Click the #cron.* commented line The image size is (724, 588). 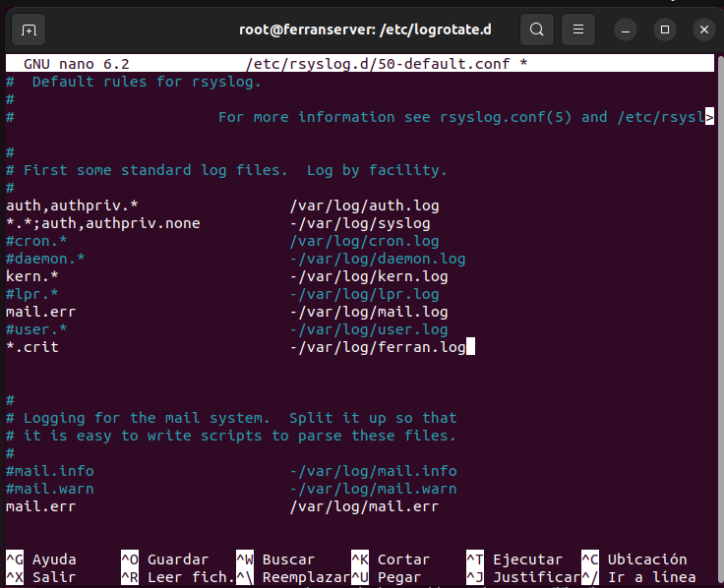point(36,241)
